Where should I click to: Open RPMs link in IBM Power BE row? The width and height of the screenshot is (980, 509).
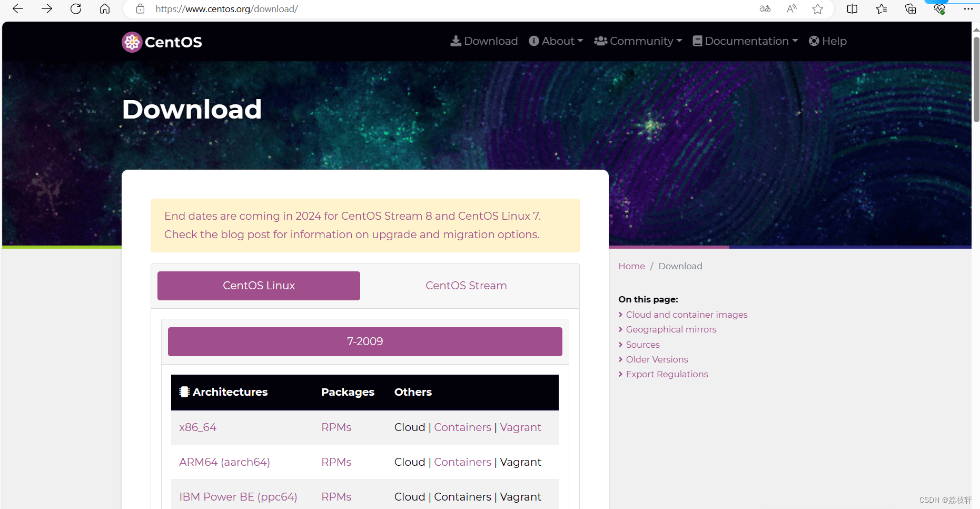336,497
